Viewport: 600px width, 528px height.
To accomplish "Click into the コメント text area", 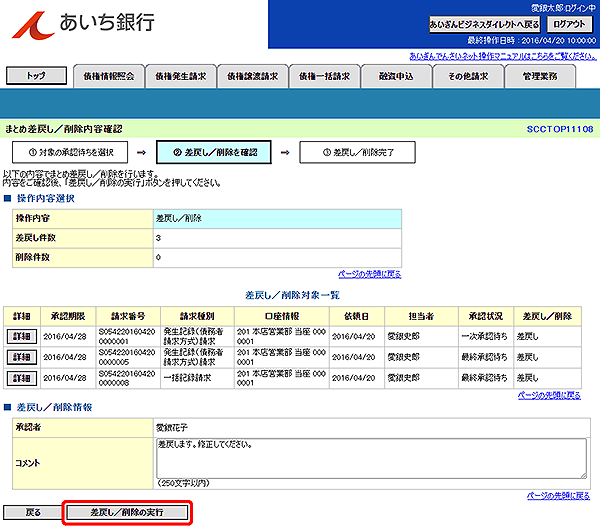I will (371, 458).
